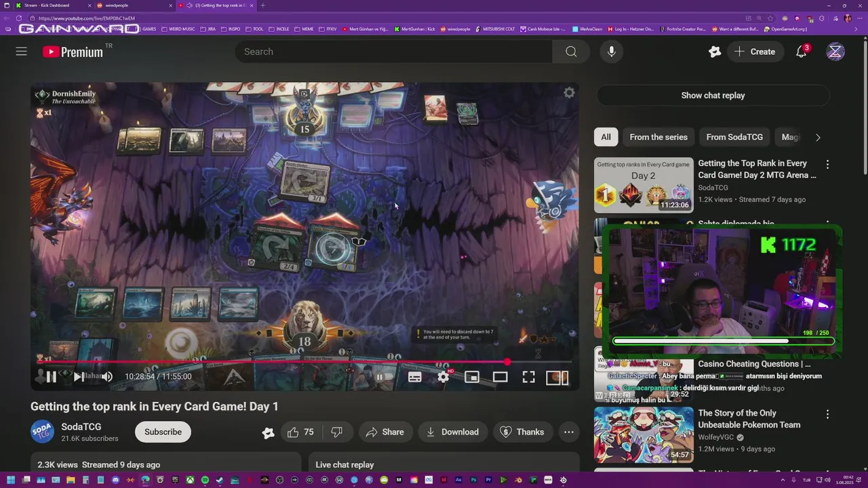The width and height of the screenshot is (868, 488).
Task: Click The Story of the Only Unbeatable Pokemon Team title
Action: point(749,419)
